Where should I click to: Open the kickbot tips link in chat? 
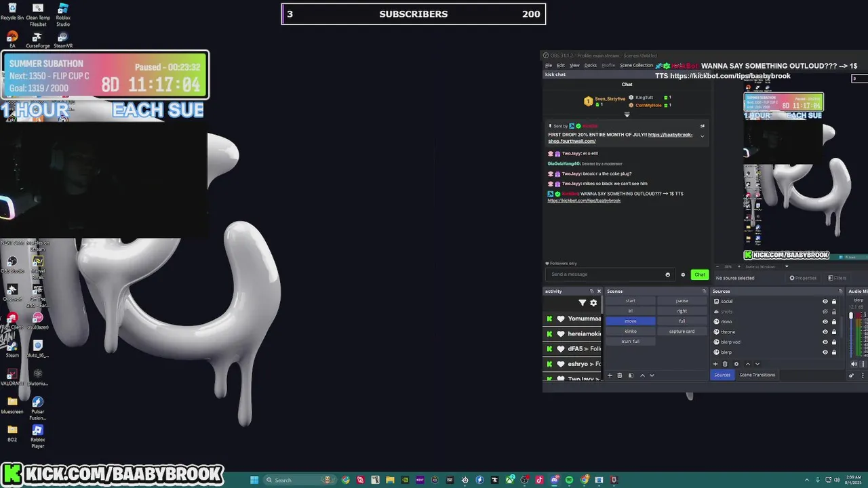pos(584,201)
